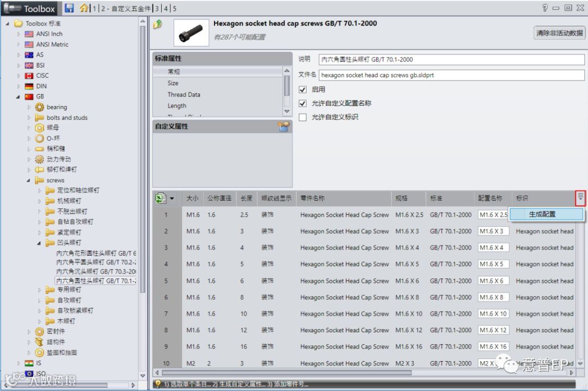Select the ANSI Inch flag icon
588x391 pixels.
(x=29, y=34)
